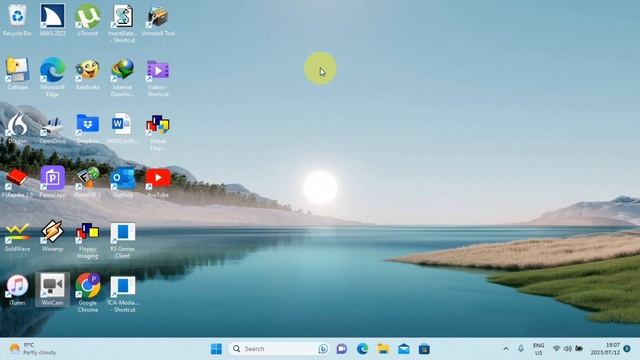
Task: Select the OpenDrive desktop shortcut
Action: pyautogui.click(x=53, y=128)
